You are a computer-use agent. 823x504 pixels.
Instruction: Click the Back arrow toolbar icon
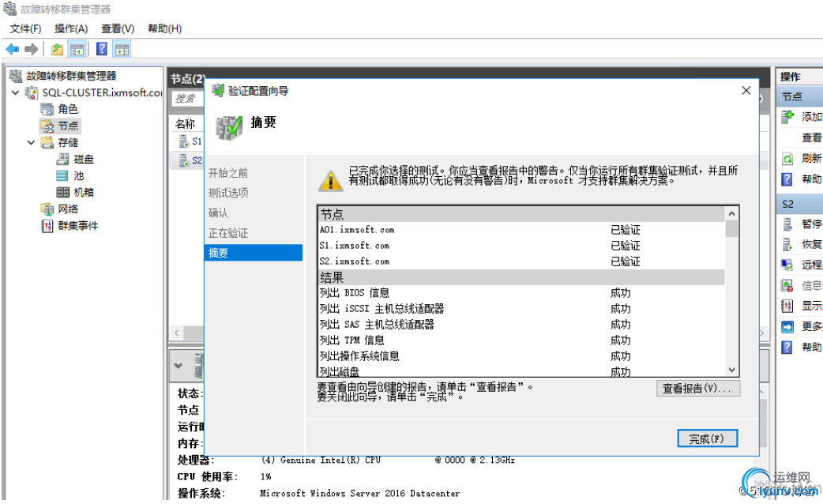coord(12,49)
